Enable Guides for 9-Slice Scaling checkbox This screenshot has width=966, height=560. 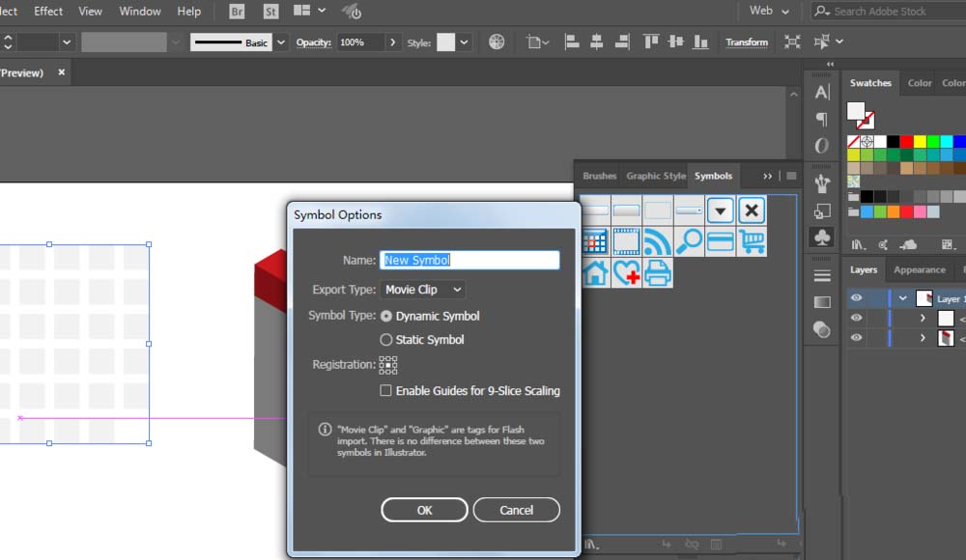click(x=386, y=391)
